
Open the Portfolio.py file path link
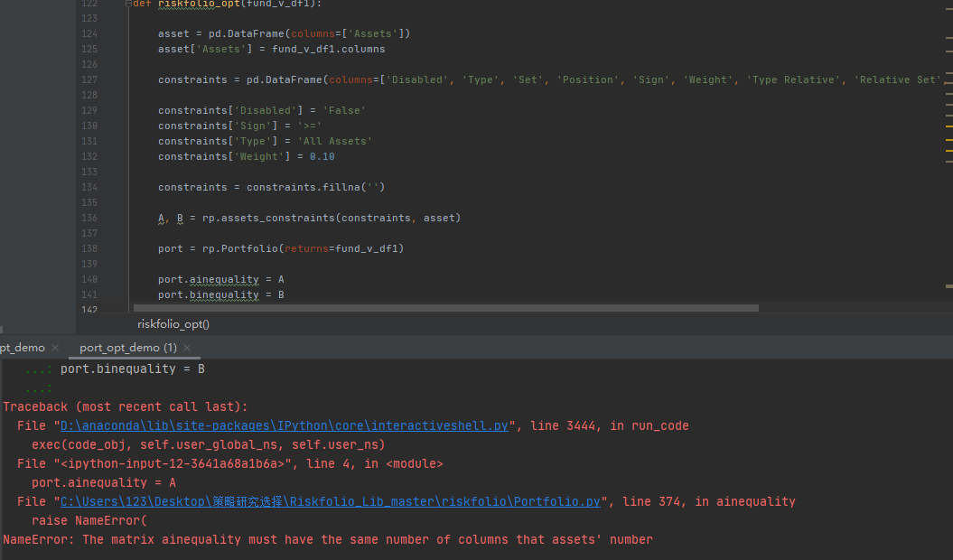330,501
